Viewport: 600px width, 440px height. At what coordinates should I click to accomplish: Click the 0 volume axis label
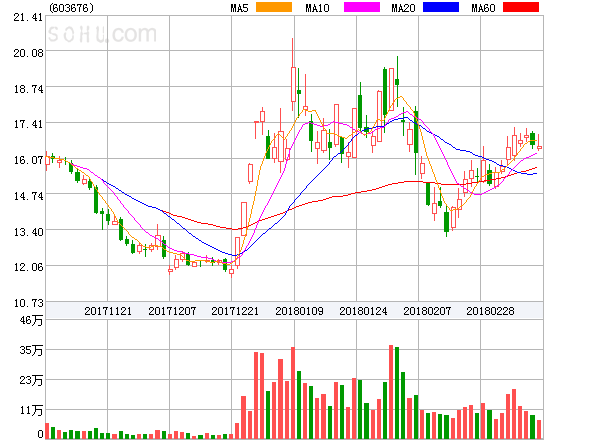pos(40,434)
